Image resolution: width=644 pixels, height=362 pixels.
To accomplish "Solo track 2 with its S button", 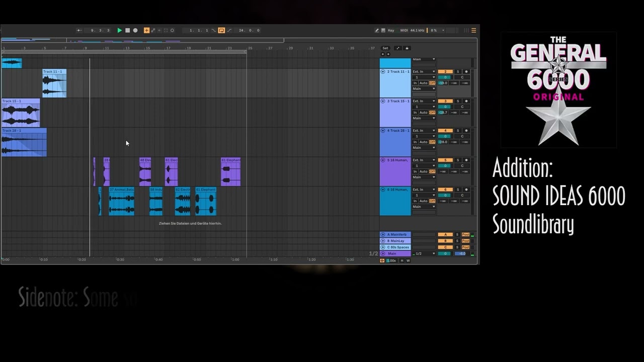I will point(458,72).
